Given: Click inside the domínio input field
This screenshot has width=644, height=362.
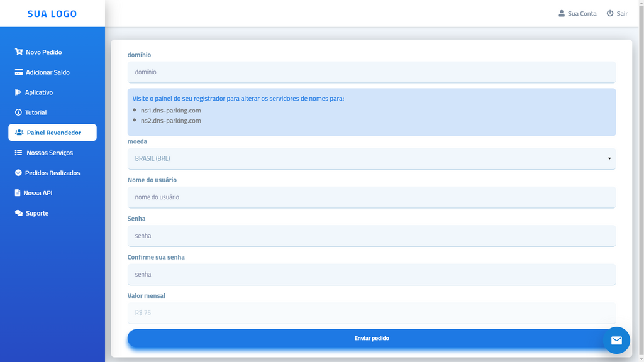Looking at the screenshot, I should click(372, 72).
